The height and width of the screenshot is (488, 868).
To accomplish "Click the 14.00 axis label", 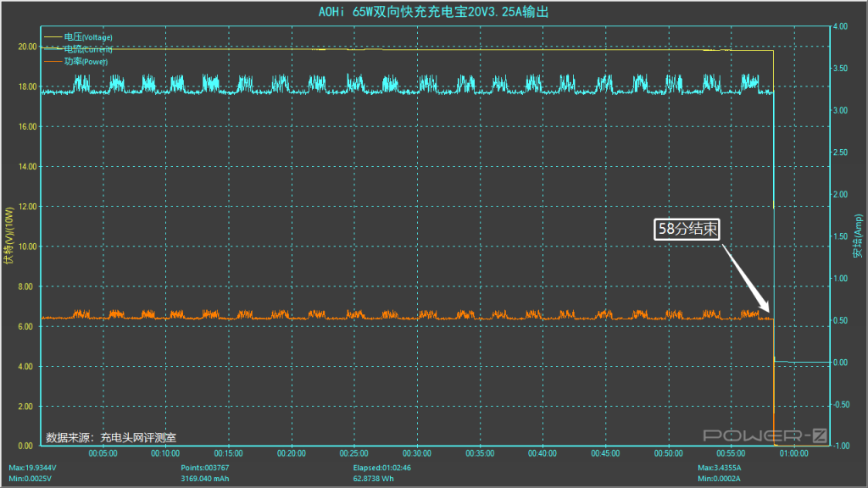I will tap(27, 167).
